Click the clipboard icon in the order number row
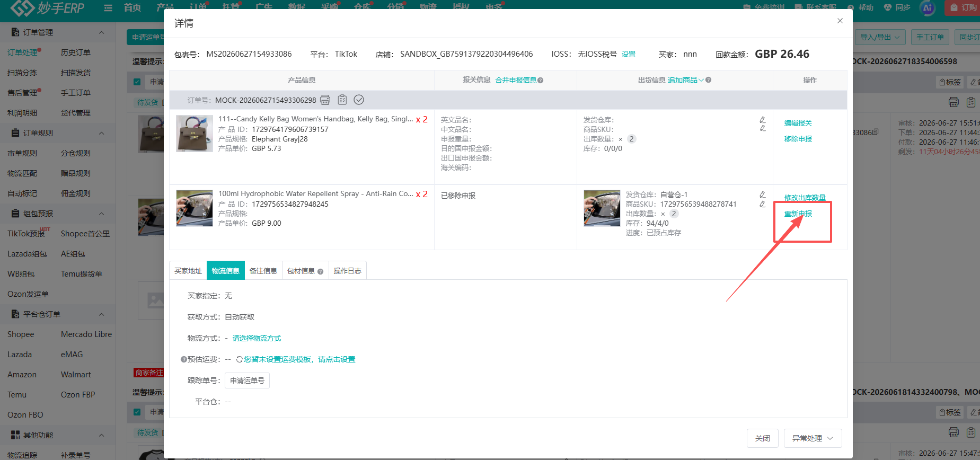980x460 pixels. pos(342,100)
